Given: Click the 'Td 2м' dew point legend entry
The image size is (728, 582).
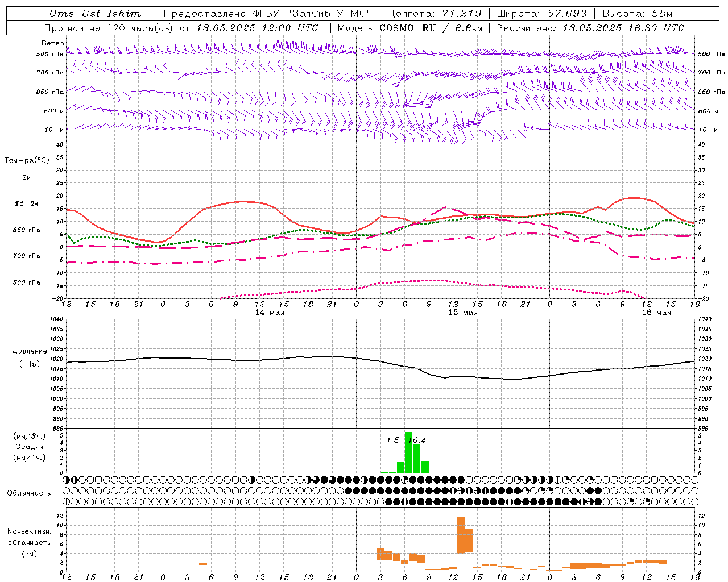Looking at the screenshot, I should pyautogui.click(x=26, y=203).
